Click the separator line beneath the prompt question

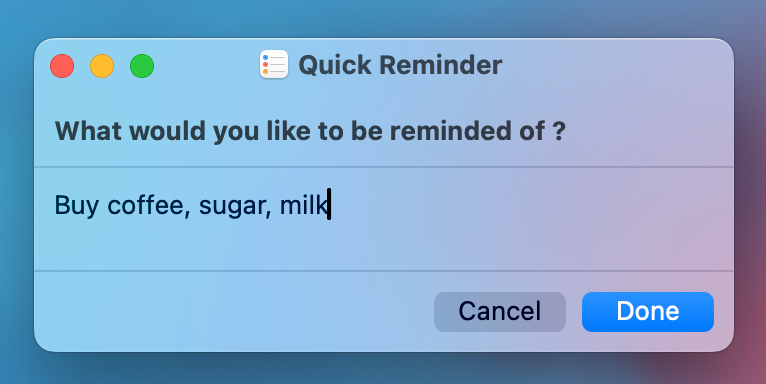click(384, 167)
